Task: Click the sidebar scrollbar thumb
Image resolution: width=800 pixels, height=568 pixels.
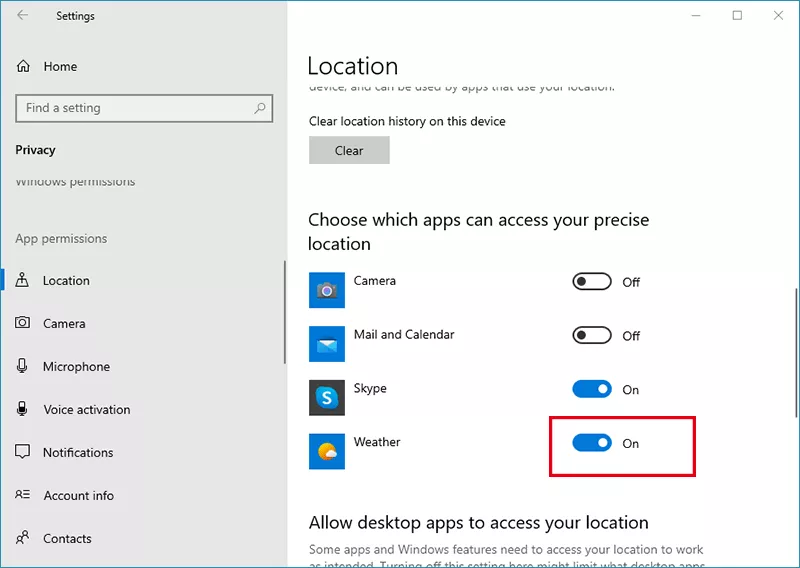Action: pyautogui.click(x=285, y=312)
